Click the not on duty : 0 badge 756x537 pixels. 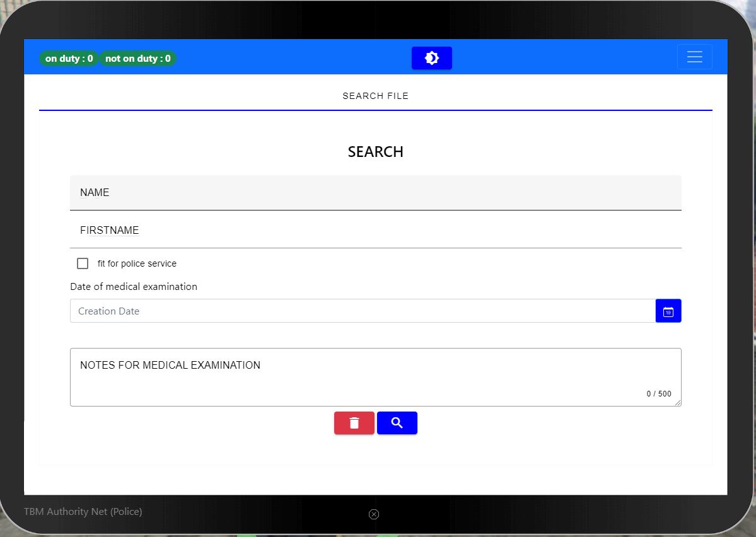[x=138, y=59]
